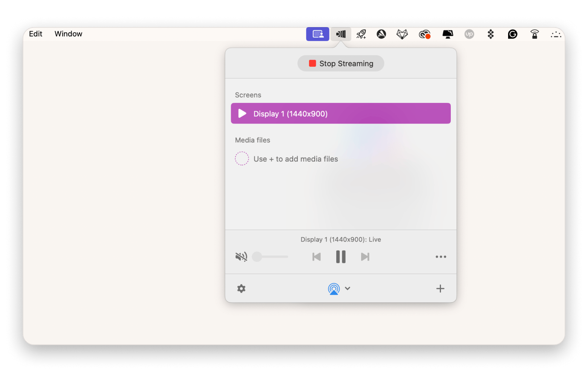The width and height of the screenshot is (588, 376).
Task: Click the Stop Streaming button
Action: [341, 63]
